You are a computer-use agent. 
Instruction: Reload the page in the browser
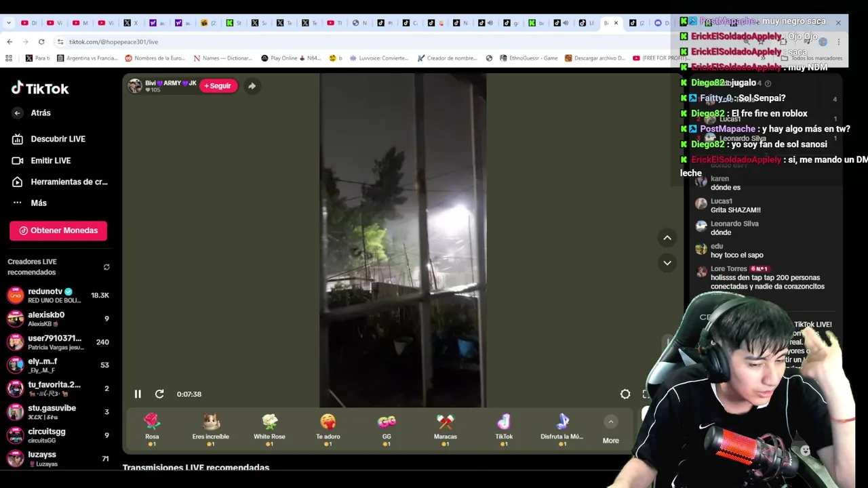41,41
